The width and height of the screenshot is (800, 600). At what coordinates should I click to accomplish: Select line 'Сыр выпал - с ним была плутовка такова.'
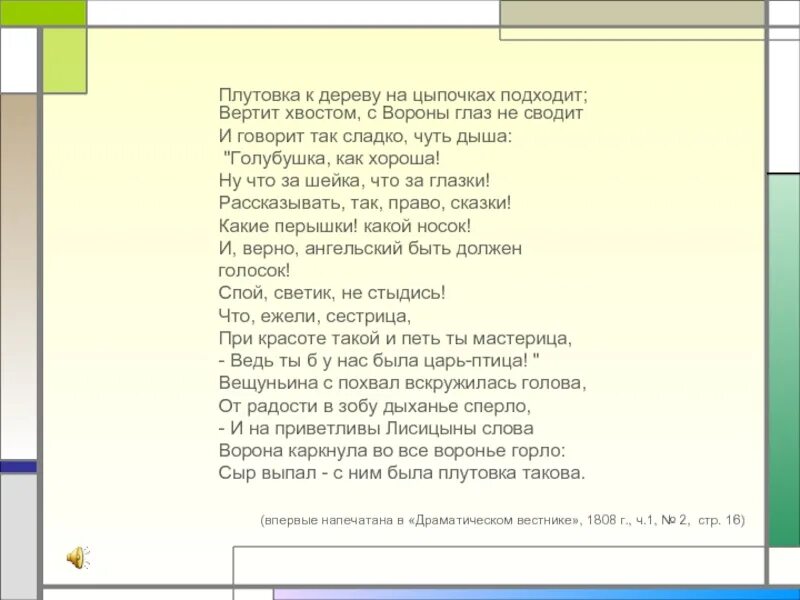[x=402, y=473]
